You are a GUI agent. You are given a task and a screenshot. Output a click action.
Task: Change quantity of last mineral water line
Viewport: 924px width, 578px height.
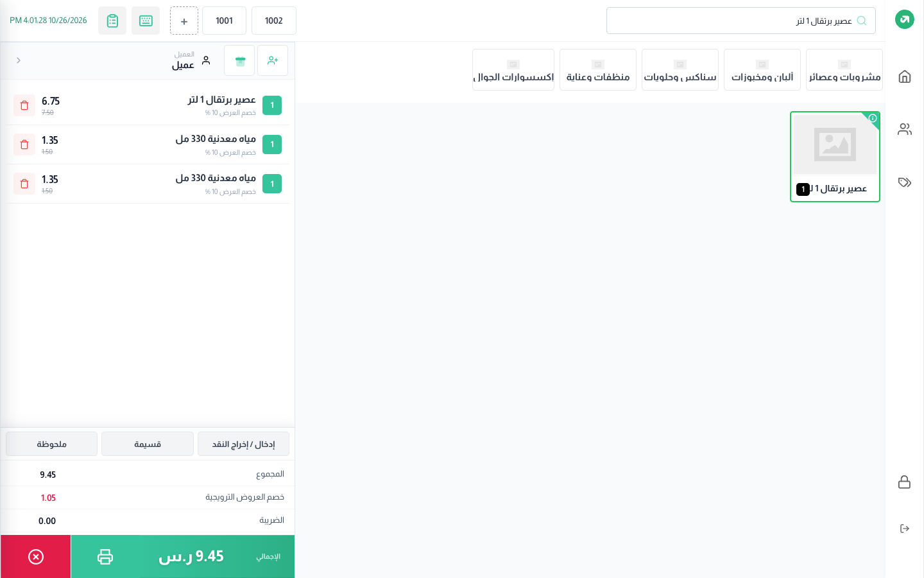tap(272, 184)
